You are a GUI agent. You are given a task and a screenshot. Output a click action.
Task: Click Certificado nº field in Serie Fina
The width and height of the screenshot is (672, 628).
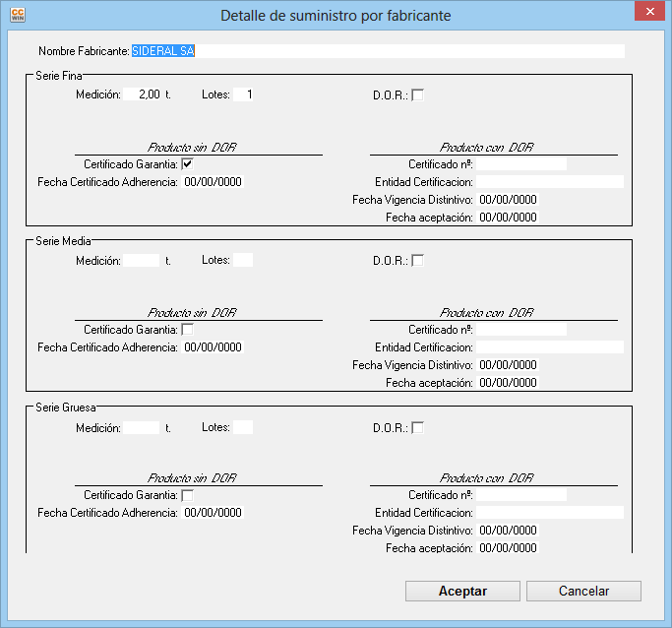pyautogui.click(x=521, y=163)
